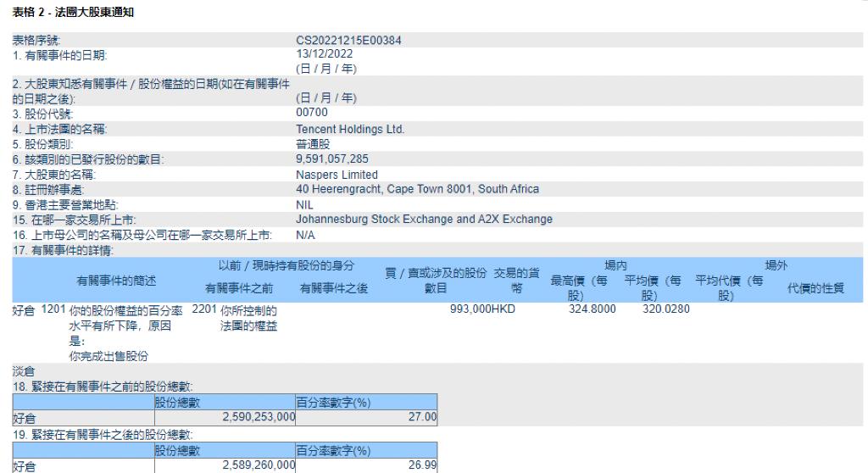Click column header 有關事件的簡述
This screenshot has width=868, height=473.
pyautogui.click(x=116, y=281)
